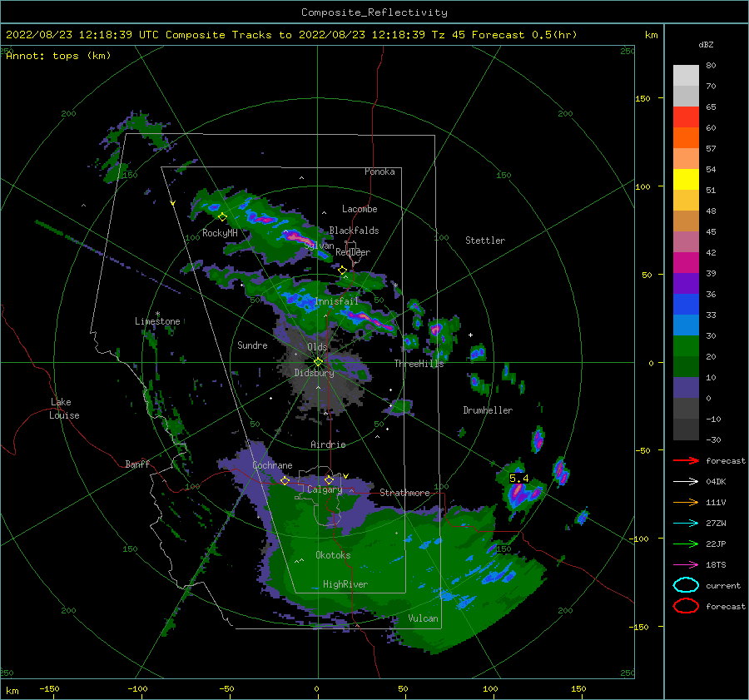Click the 'Vulcan' town label
Screen dimensions: 749x700
point(423,618)
